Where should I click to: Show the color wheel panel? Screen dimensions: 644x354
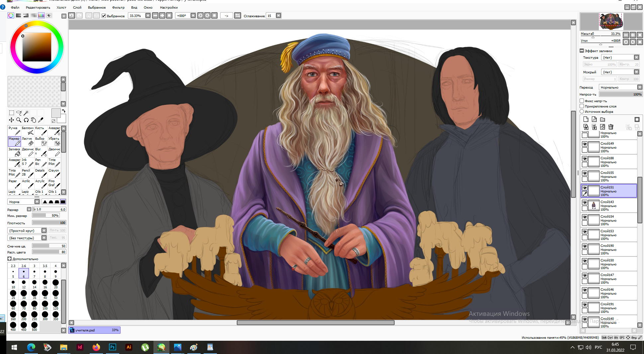11,16
